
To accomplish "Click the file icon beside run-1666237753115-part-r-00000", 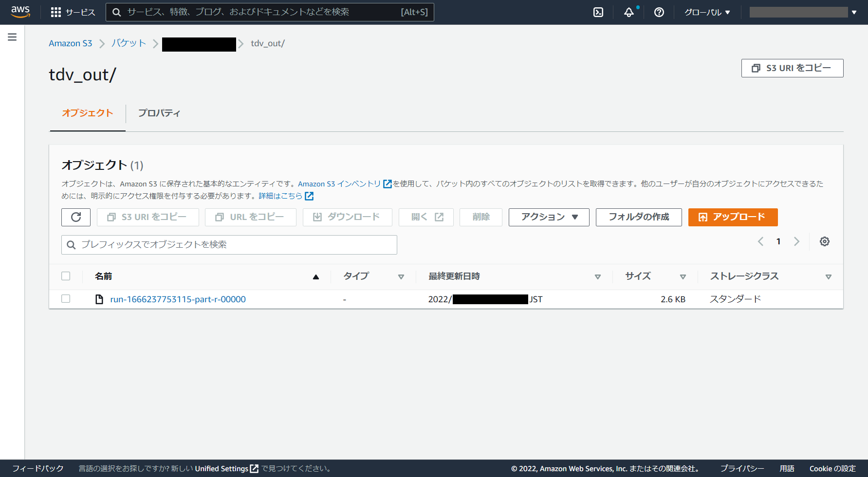I will (99, 299).
